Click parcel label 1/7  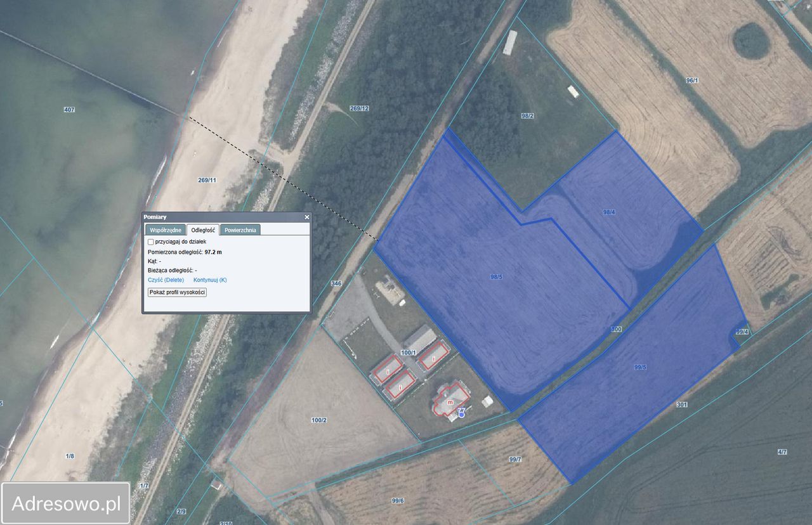pyautogui.click(x=144, y=486)
